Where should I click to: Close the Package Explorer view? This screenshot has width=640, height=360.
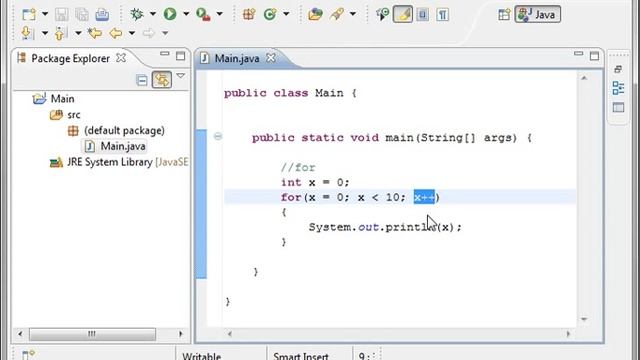pyautogui.click(x=121, y=58)
